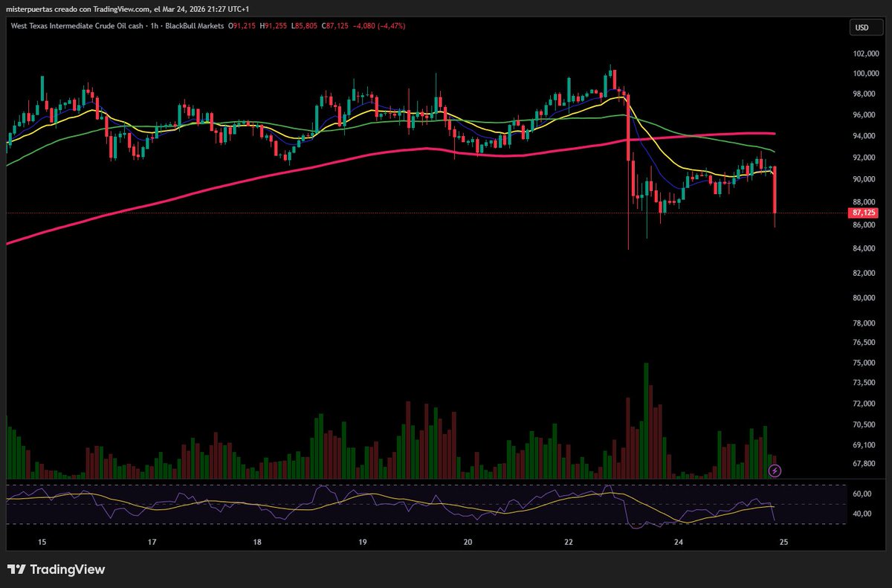This screenshot has height=588, width=892.
Task: Click the low value L85,805
Action: point(304,26)
